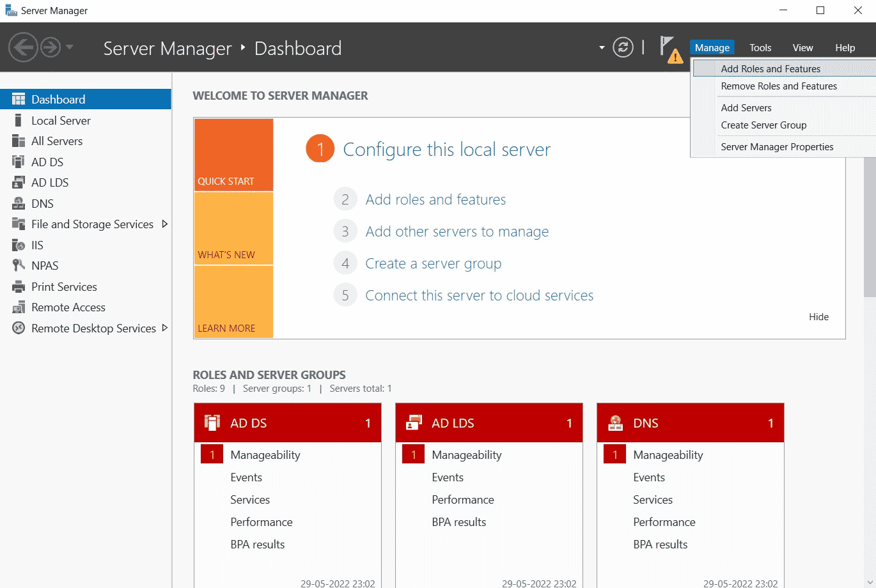Viewport: 876px width, 588px height.
Task: Open the Remote Access pane
Action: click(x=67, y=307)
